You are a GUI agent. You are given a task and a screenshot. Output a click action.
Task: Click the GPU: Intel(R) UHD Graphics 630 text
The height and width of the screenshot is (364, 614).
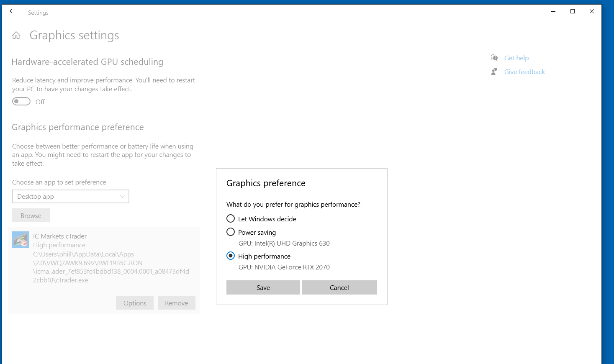(284, 244)
